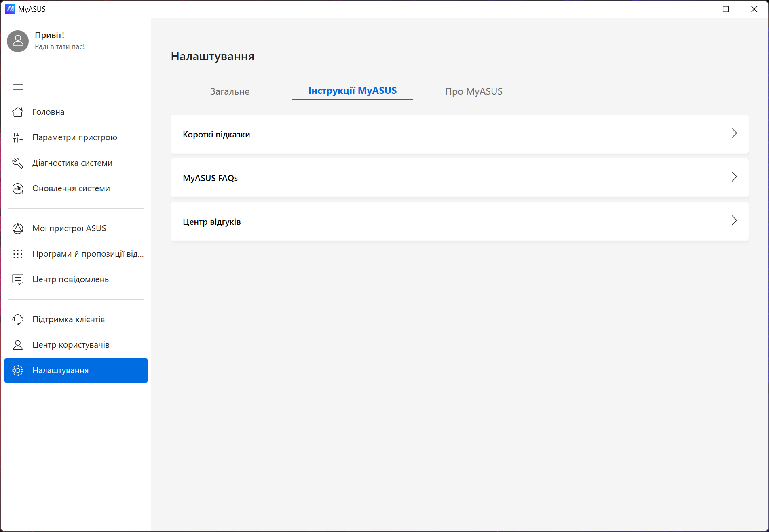Click the system diagnostics wrench icon
The image size is (769, 532).
(x=18, y=163)
